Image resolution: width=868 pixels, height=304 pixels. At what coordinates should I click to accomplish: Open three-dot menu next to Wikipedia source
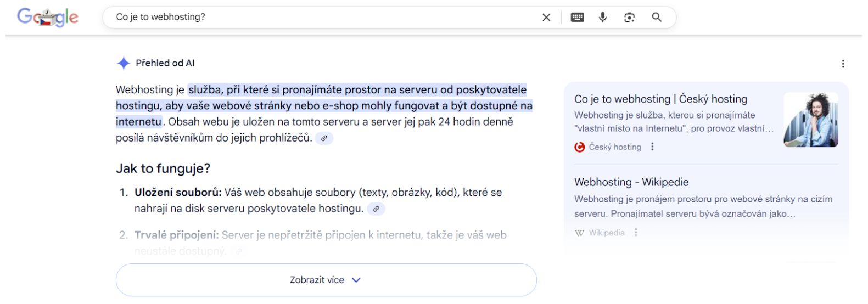tap(636, 233)
